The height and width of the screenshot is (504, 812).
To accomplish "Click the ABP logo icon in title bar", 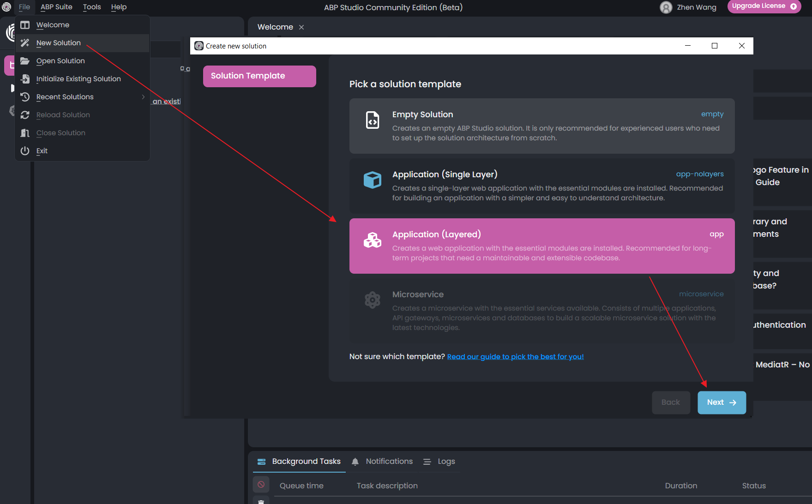I will (x=6, y=7).
